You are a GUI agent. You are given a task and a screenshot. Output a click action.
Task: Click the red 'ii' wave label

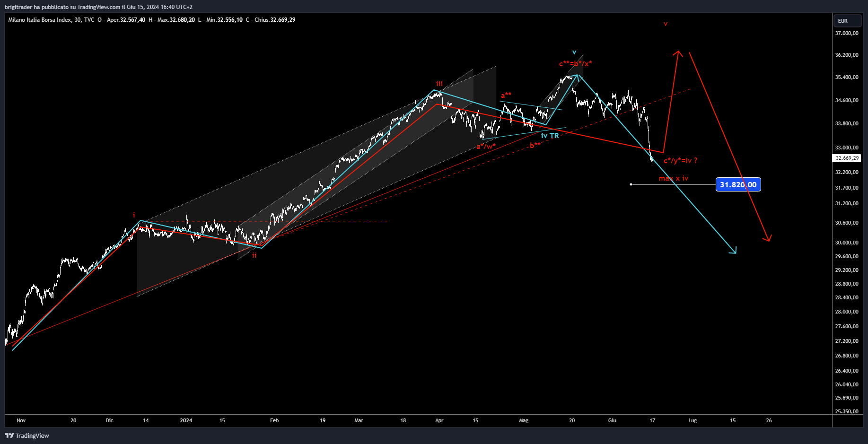point(254,255)
